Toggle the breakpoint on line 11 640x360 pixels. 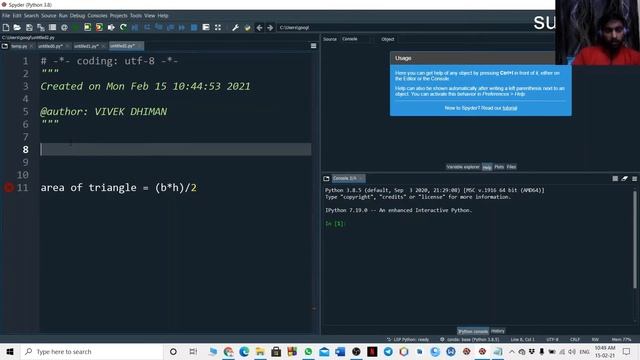click(x=9, y=187)
